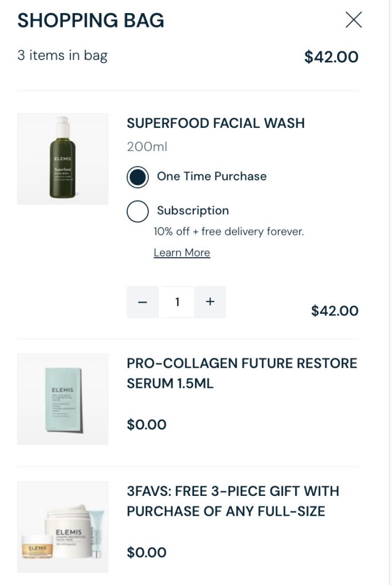The width and height of the screenshot is (392, 585).
Task: Open the 3FAVS free 3-piece gift title
Action: pyautogui.click(x=233, y=501)
